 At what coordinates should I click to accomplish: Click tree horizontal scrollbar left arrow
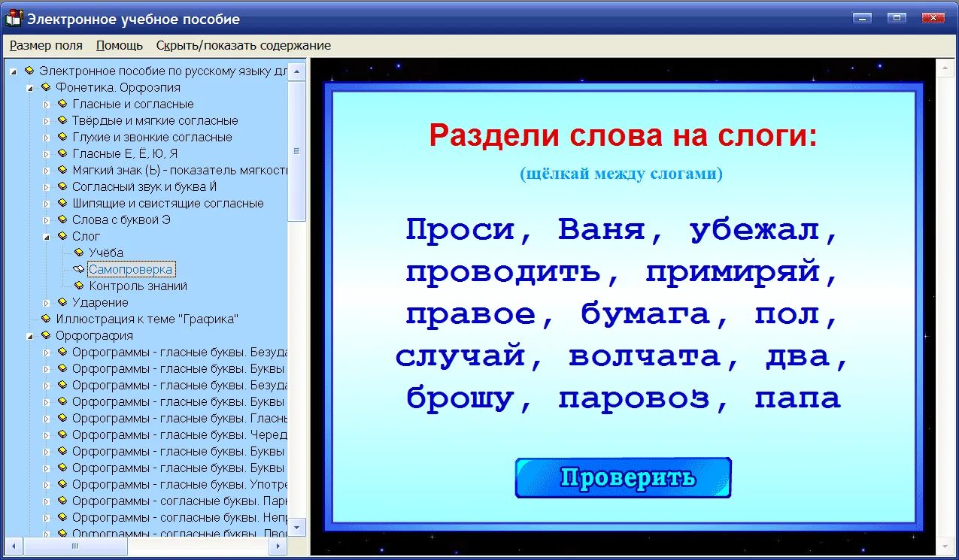point(14,546)
